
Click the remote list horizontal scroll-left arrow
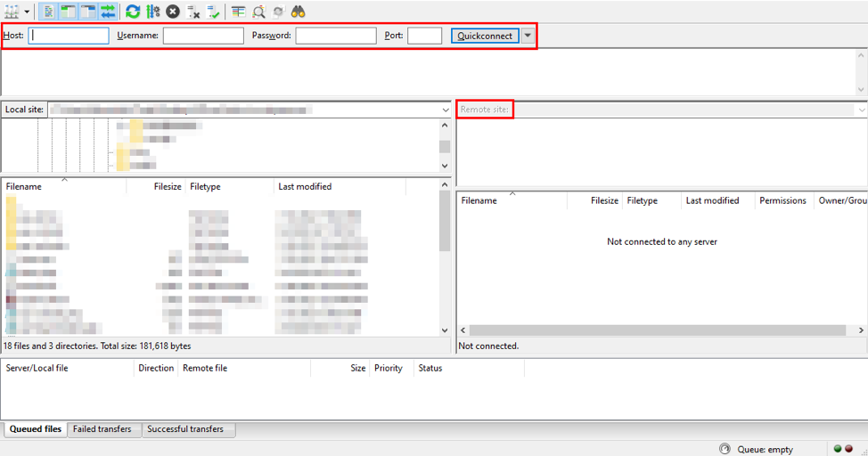click(463, 330)
